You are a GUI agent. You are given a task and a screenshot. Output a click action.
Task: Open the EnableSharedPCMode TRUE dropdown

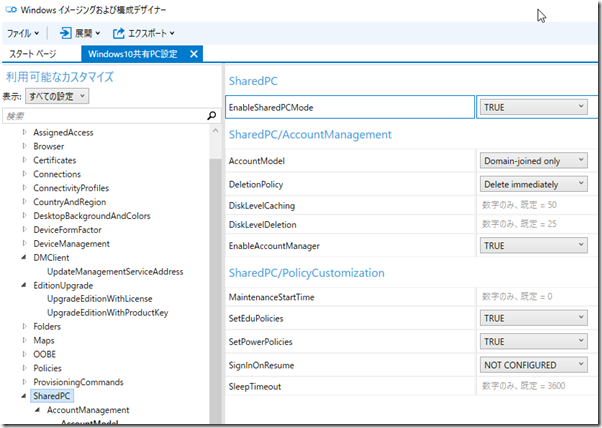(x=533, y=107)
